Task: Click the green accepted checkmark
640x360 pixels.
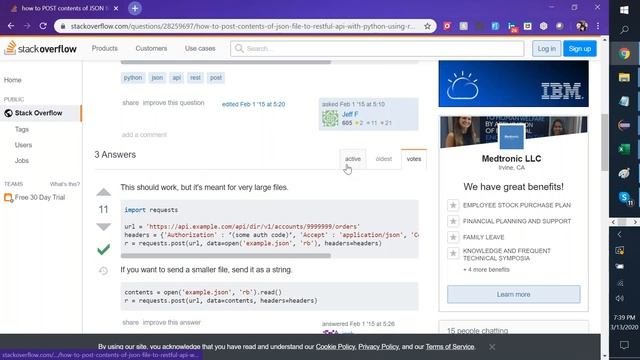Action: click(x=104, y=249)
